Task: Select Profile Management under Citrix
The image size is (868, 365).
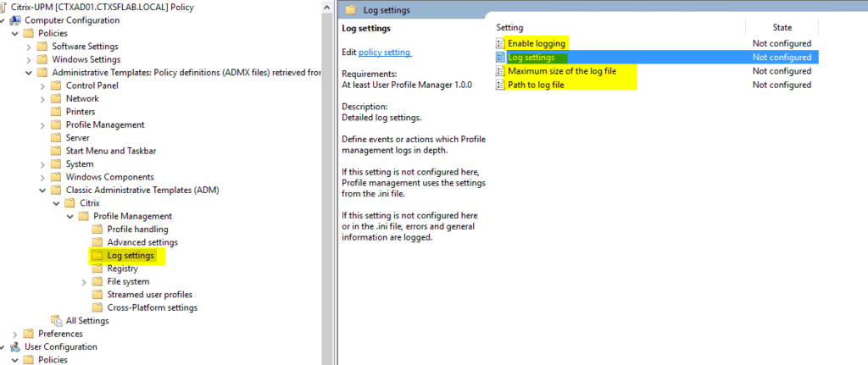Action: point(133,216)
